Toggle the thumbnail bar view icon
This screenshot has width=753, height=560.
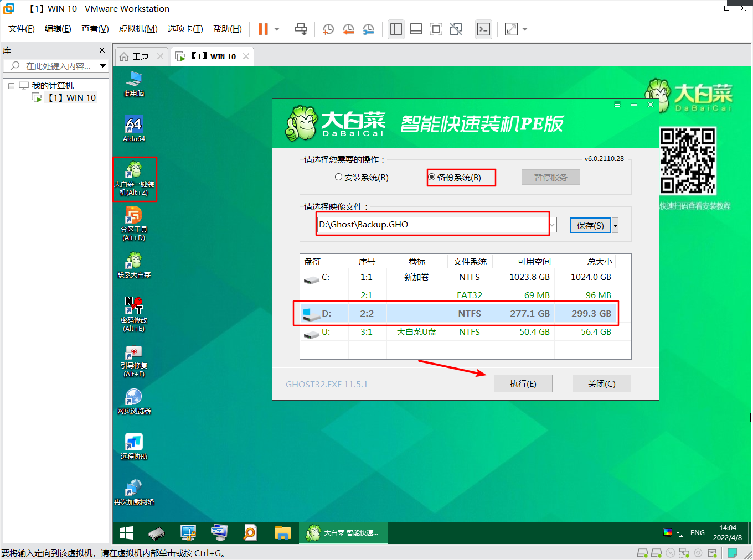(x=416, y=29)
